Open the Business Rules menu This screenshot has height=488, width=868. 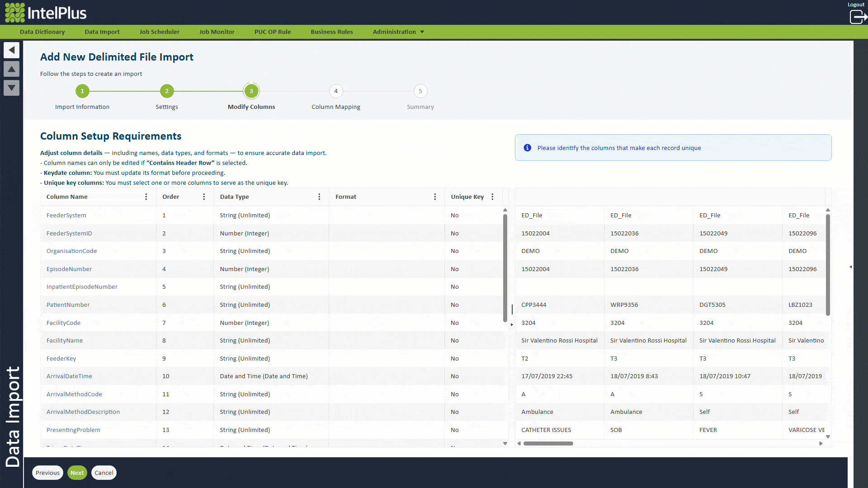tap(331, 32)
